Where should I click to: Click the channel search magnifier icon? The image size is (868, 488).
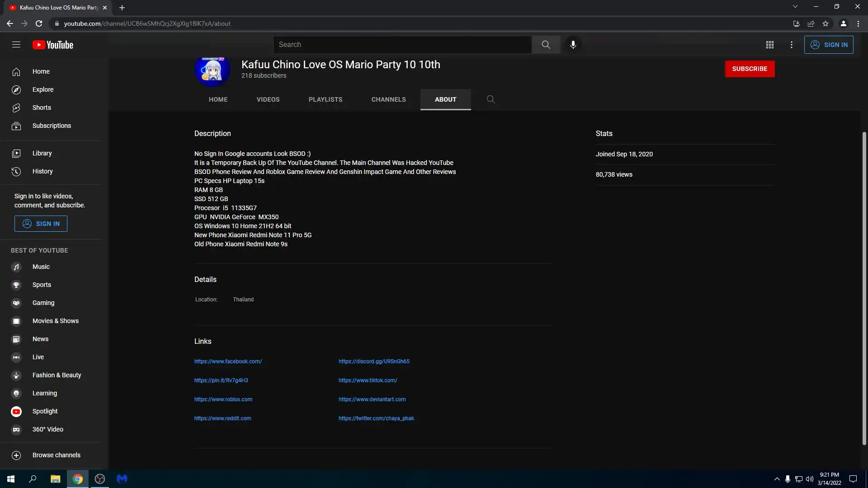pyautogui.click(x=491, y=99)
